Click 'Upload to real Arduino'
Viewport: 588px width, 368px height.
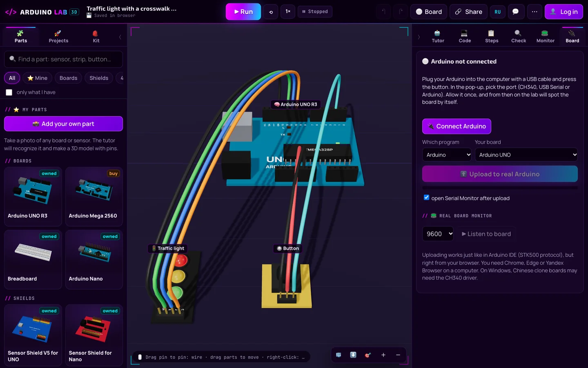500,174
